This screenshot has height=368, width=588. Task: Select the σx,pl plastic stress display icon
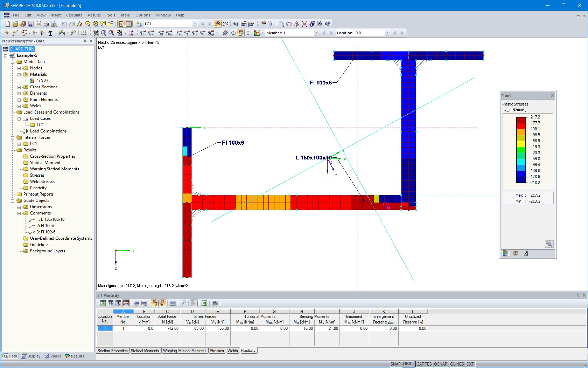point(211,33)
